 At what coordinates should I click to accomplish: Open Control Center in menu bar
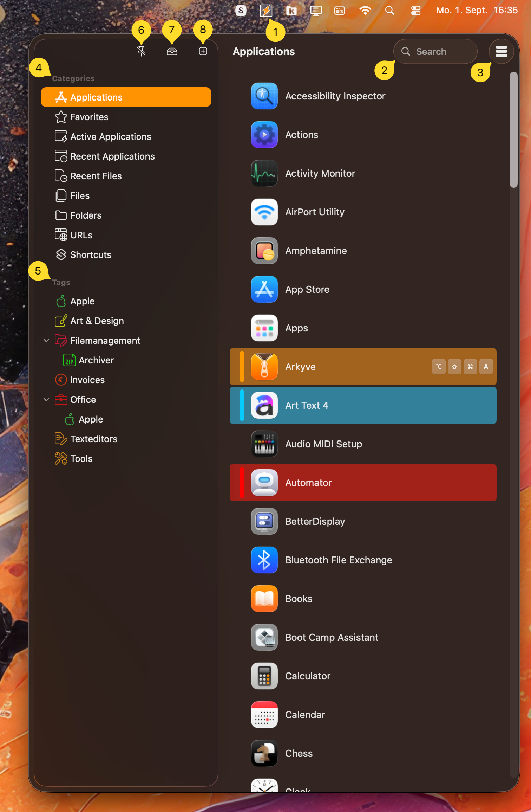click(416, 11)
